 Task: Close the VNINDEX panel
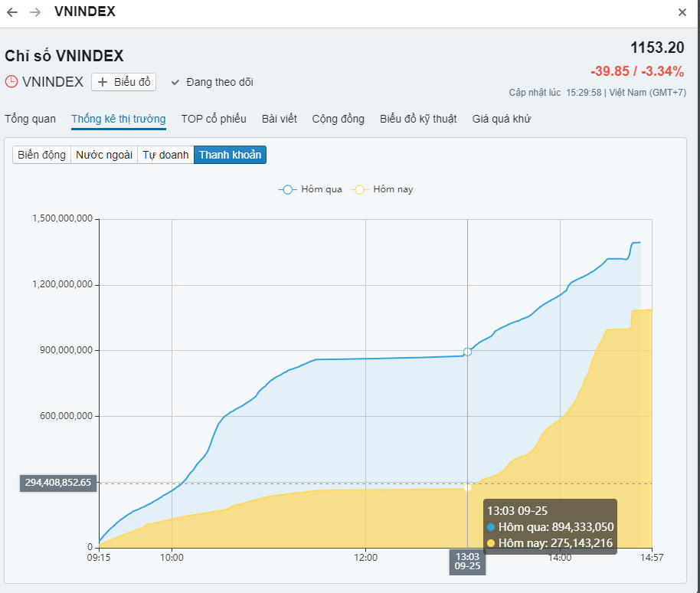coord(682,12)
